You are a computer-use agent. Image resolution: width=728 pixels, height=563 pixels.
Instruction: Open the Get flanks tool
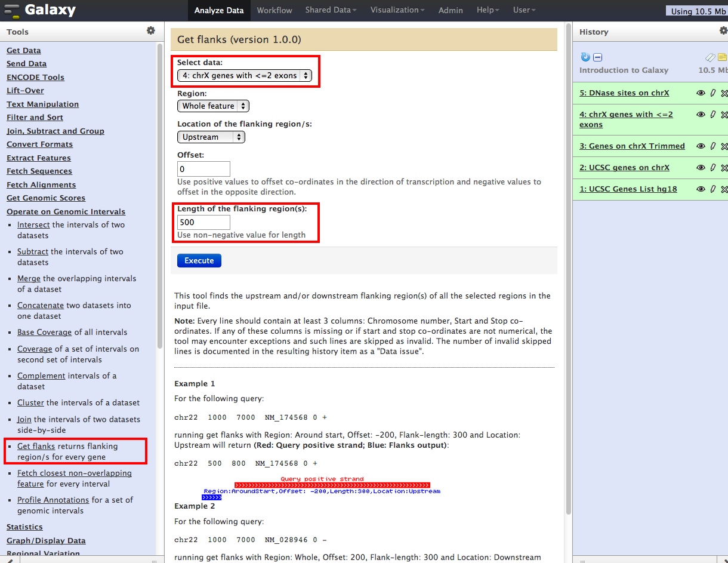[x=36, y=447]
